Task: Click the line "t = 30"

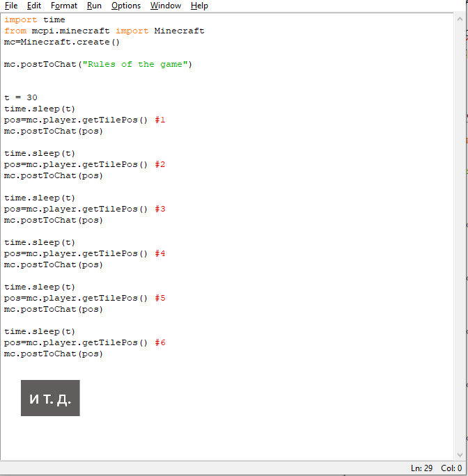Action: pyautogui.click(x=21, y=97)
